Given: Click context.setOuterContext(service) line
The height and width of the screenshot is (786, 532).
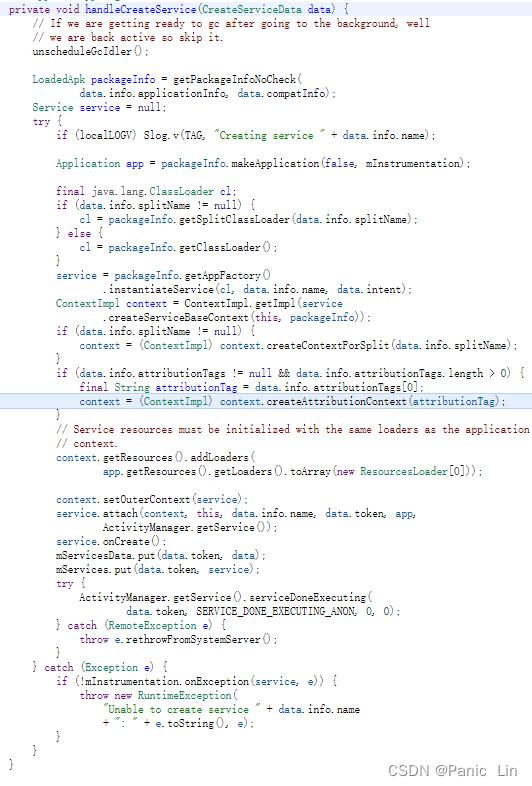Looking at the screenshot, I should click(x=151, y=500).
